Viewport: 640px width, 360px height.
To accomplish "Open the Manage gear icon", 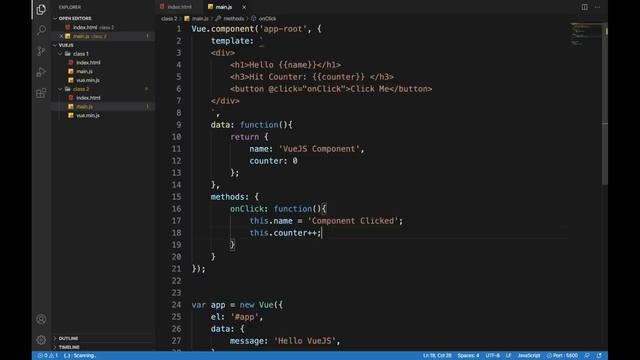I will (x=41, y=340).
